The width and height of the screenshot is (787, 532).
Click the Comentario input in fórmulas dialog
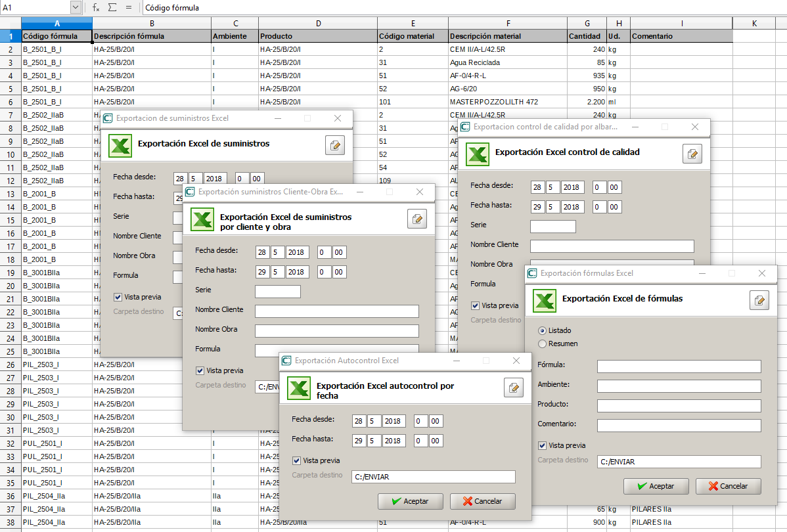pos(679,426)
